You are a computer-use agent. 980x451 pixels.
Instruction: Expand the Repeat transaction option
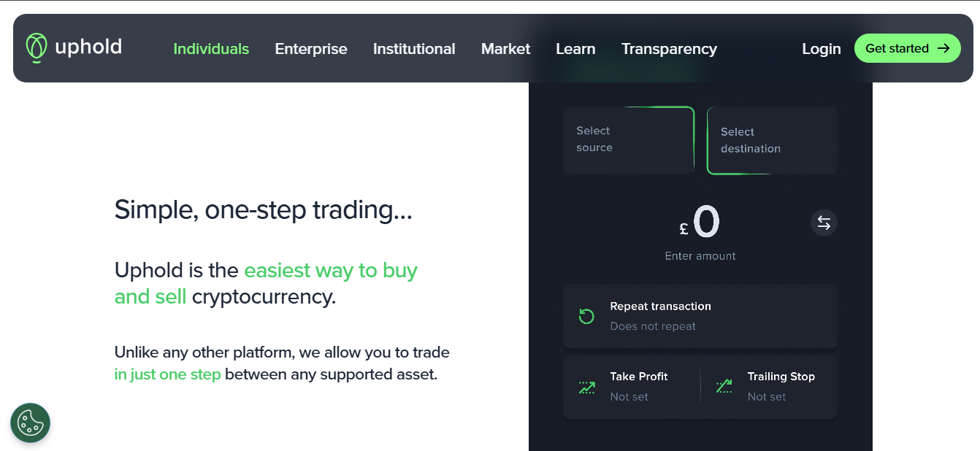700,316
